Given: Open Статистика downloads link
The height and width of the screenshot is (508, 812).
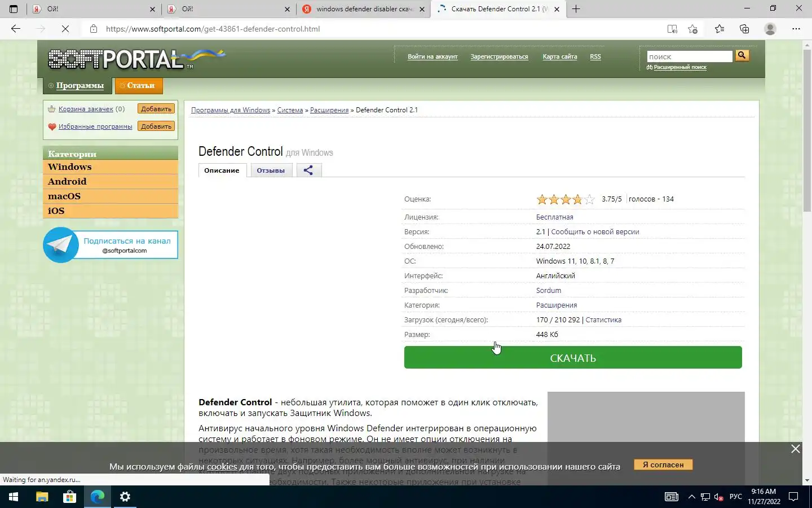Looking at the screenshot, I should [603, 320].
